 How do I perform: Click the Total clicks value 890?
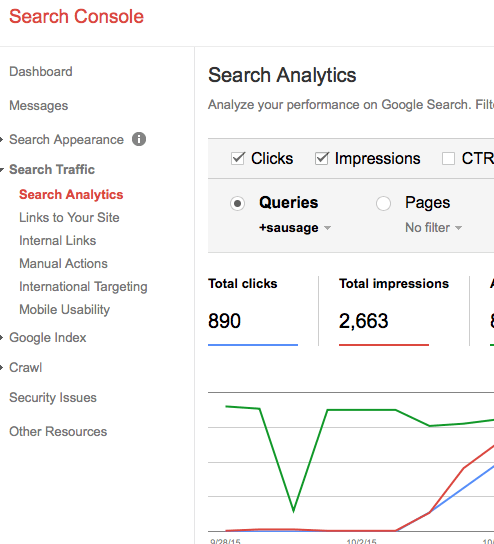[x=224, y=321]
